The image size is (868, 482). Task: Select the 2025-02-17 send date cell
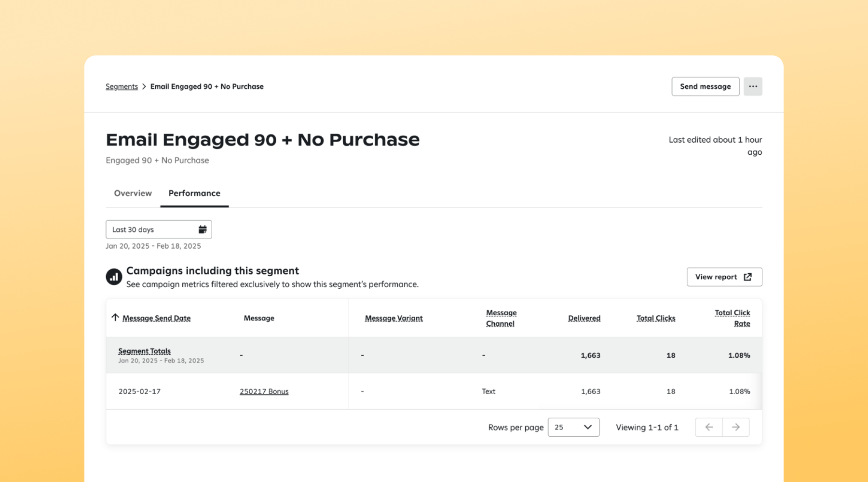(139, 391)
